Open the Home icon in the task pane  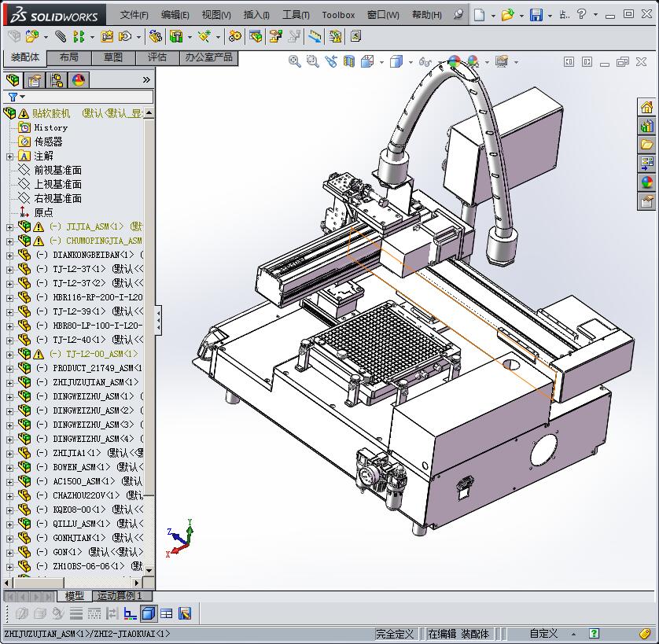click(x=646, y=108)
